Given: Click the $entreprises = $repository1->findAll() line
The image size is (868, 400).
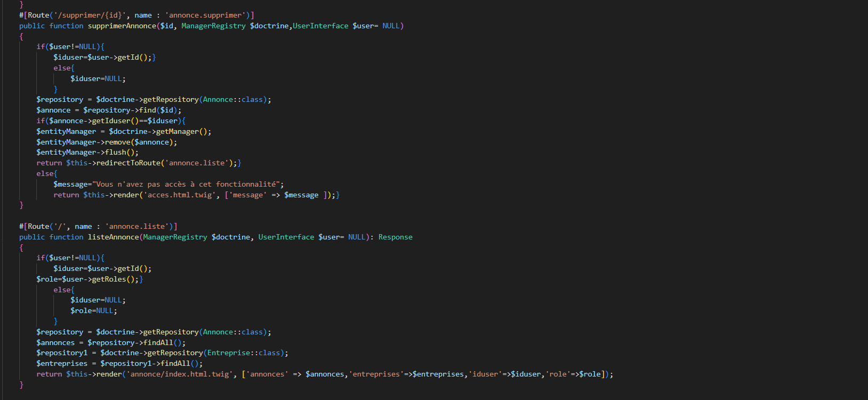Looking at the screenshot, I should 119,363.
